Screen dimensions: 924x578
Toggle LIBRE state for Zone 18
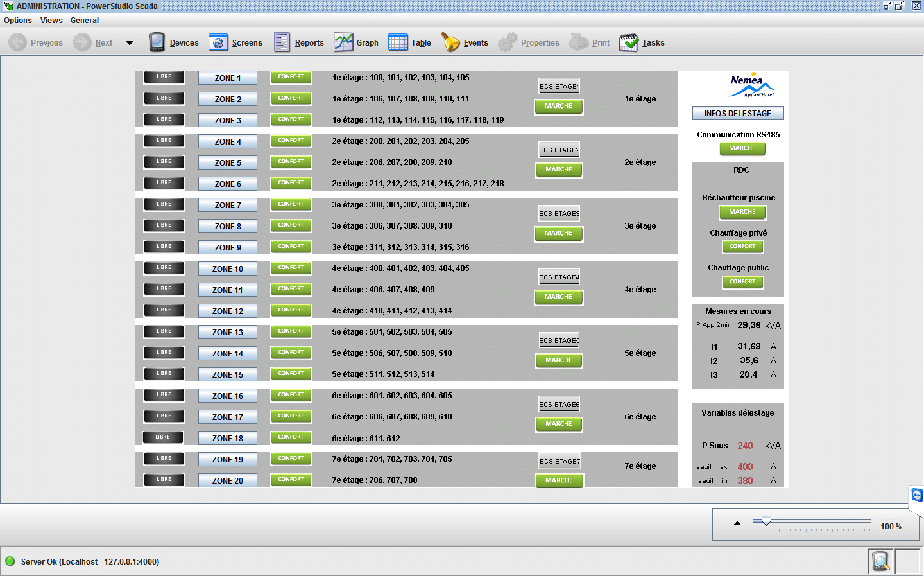click(162, 437)
